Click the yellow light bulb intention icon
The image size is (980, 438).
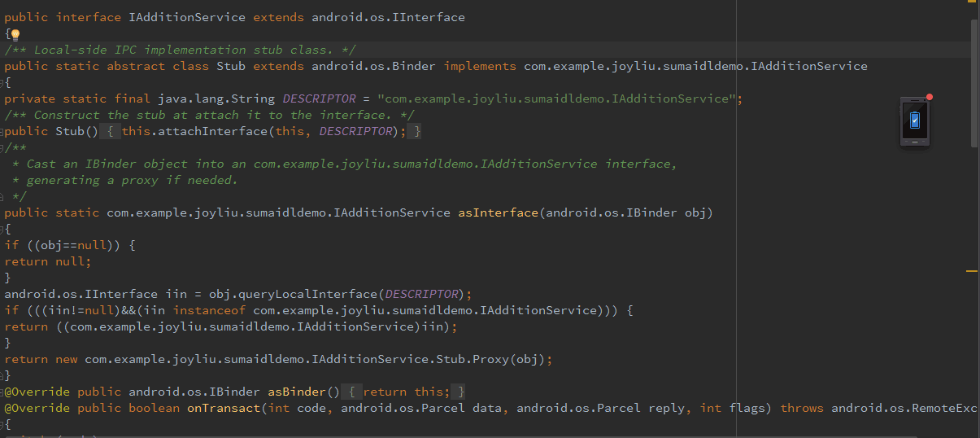(15, 35)
